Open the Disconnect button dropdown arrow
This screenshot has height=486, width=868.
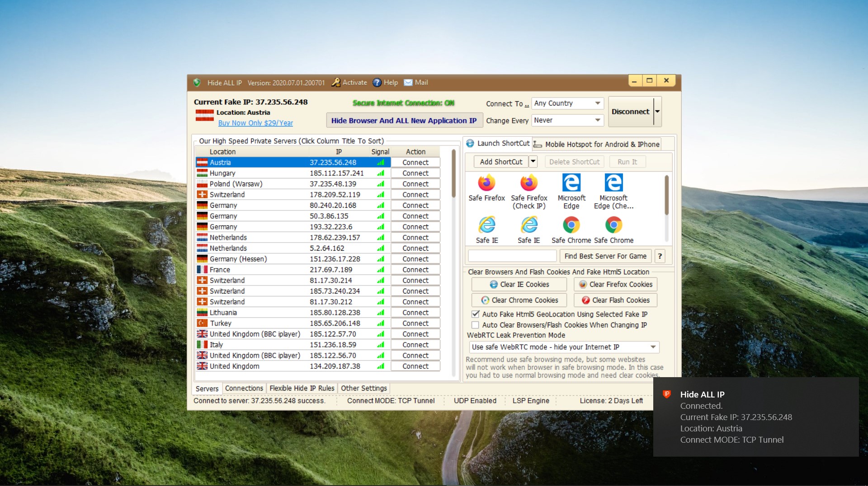(657, 112)
